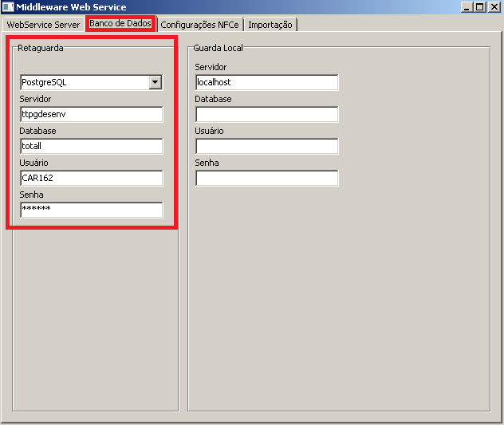Minimize the Middleware Web Service window
The image size is (504, 425).
467,7
